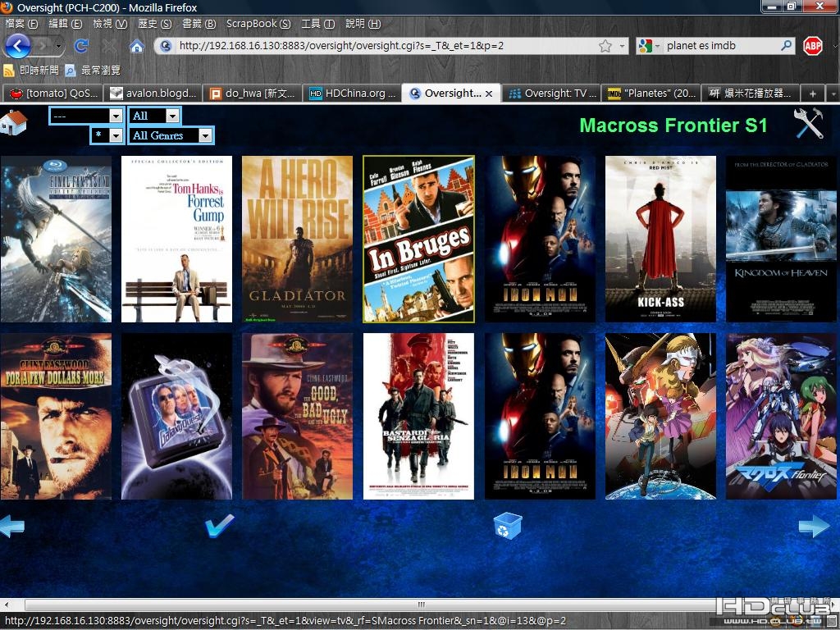Image resolution: width=840 pixels, height=630 pixels.
Task: Click Firefox back navigation button
Action: coord(18,46)
